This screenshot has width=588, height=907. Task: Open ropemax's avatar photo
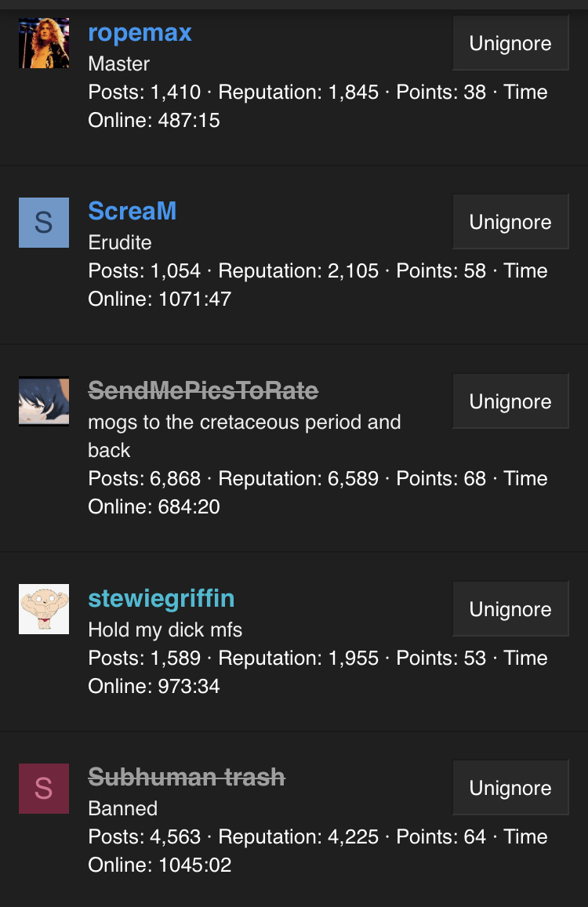tap(44, 43)
